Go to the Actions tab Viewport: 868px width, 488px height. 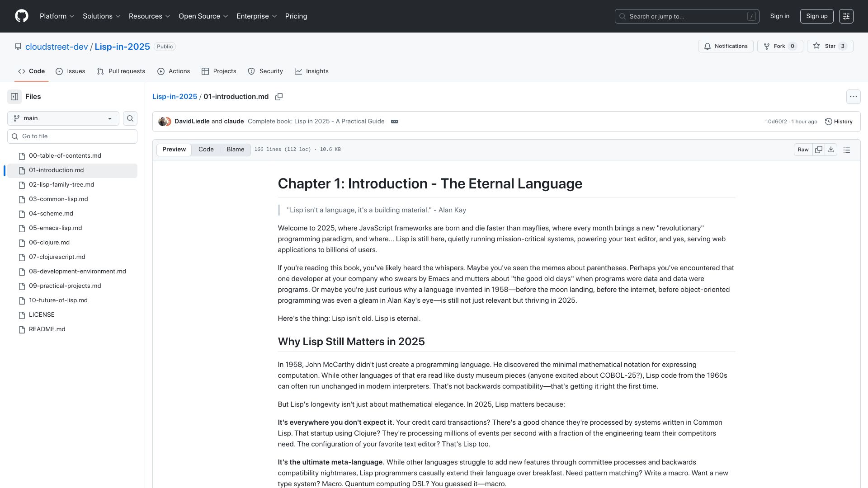(x=174, y=71)
